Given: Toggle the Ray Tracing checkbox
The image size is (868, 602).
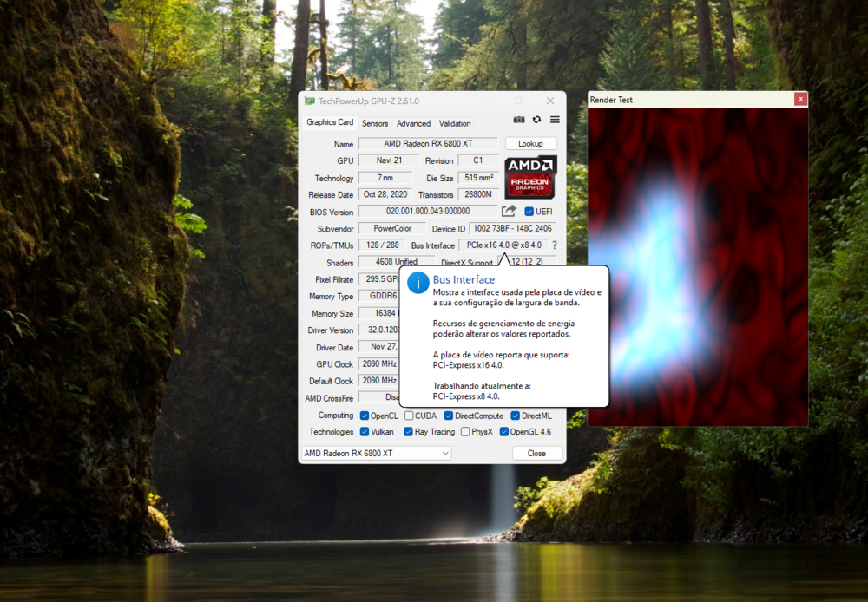Looking at the screenshot, I should [408, 432].
